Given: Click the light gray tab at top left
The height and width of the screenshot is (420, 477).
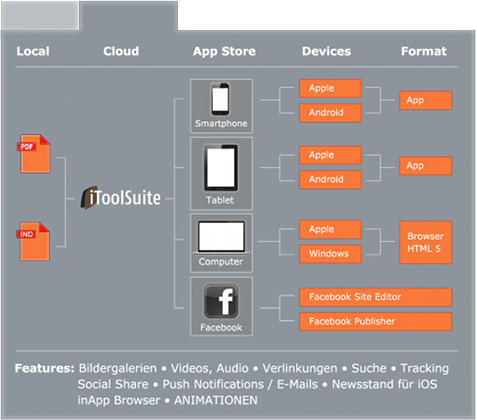Looking at the screenshot, I should coord(40,15).
